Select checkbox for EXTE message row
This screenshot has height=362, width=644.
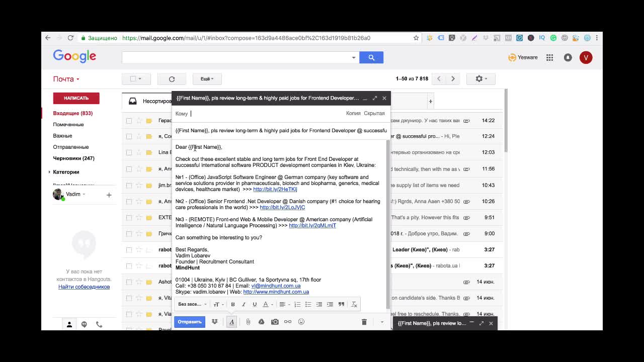point(129,218)
